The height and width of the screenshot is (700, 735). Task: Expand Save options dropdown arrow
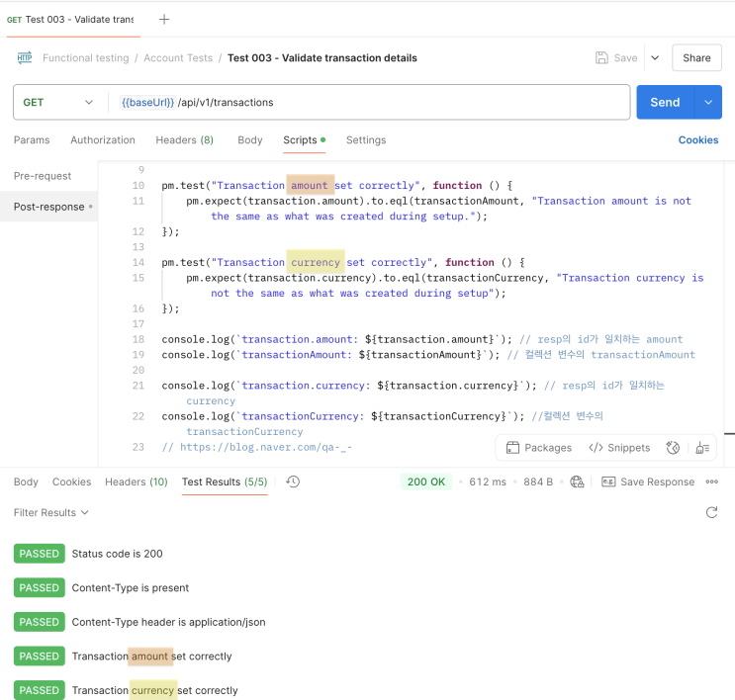pyautogui.click(x=655, y=57)
